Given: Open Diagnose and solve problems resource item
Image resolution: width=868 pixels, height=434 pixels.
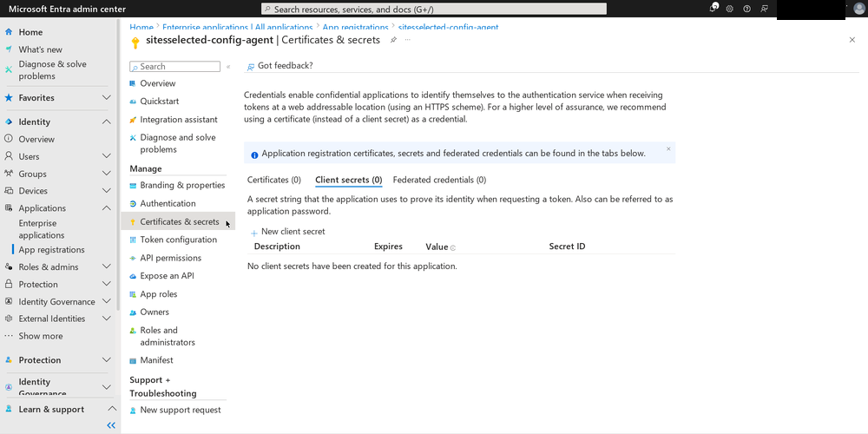Looking at the screenshot, I should point(178,143).
